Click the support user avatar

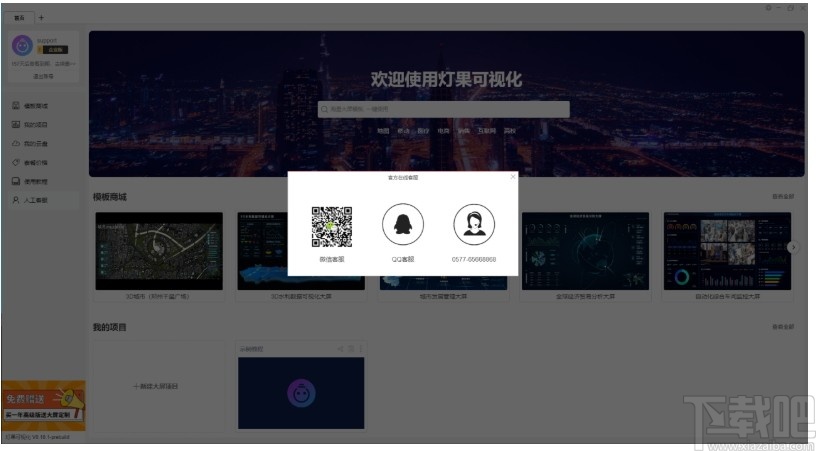click(22, 45)
